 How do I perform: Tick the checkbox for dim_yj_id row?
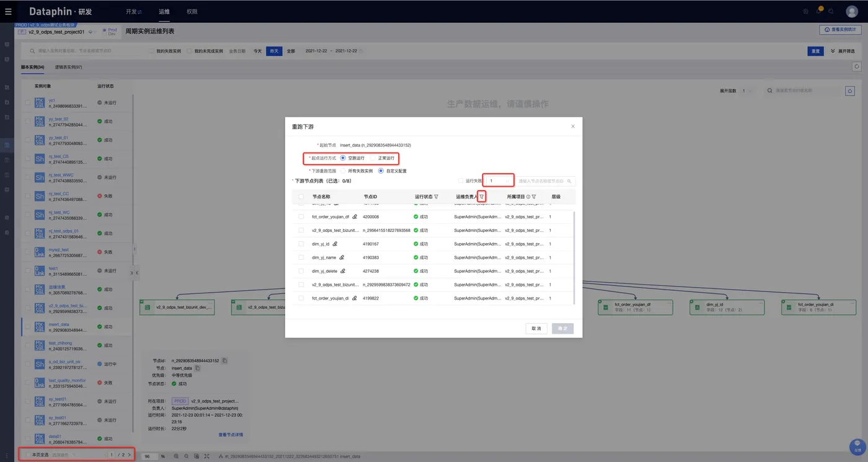301,244
